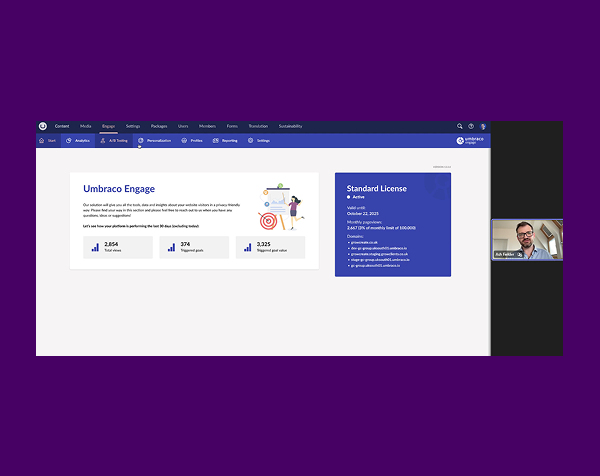Click the target and presenter illustration
Screen dimensions: 600x476
point(281,207)
